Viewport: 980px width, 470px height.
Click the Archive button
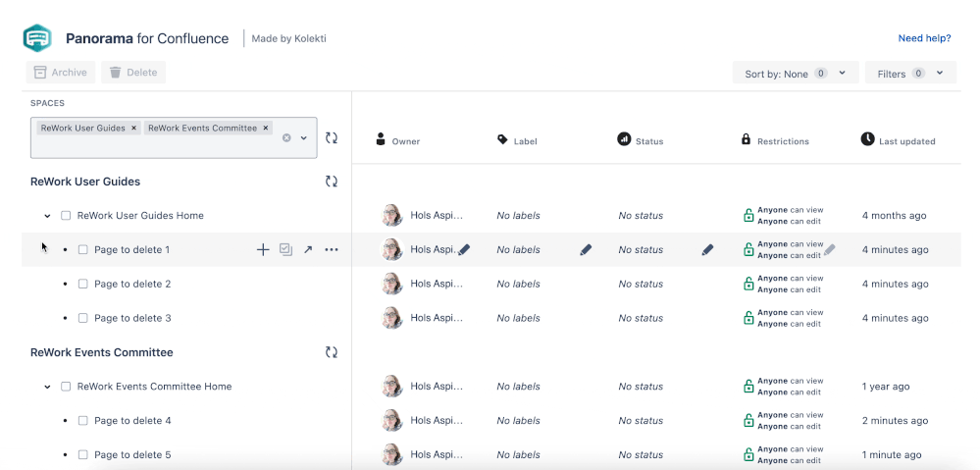(61, 73)
